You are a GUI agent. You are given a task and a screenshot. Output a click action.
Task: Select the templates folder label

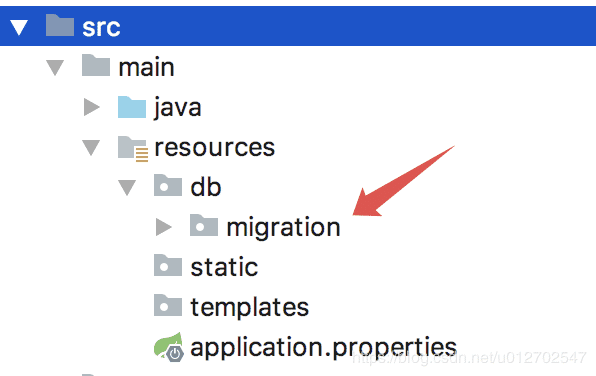pos(250,307)
